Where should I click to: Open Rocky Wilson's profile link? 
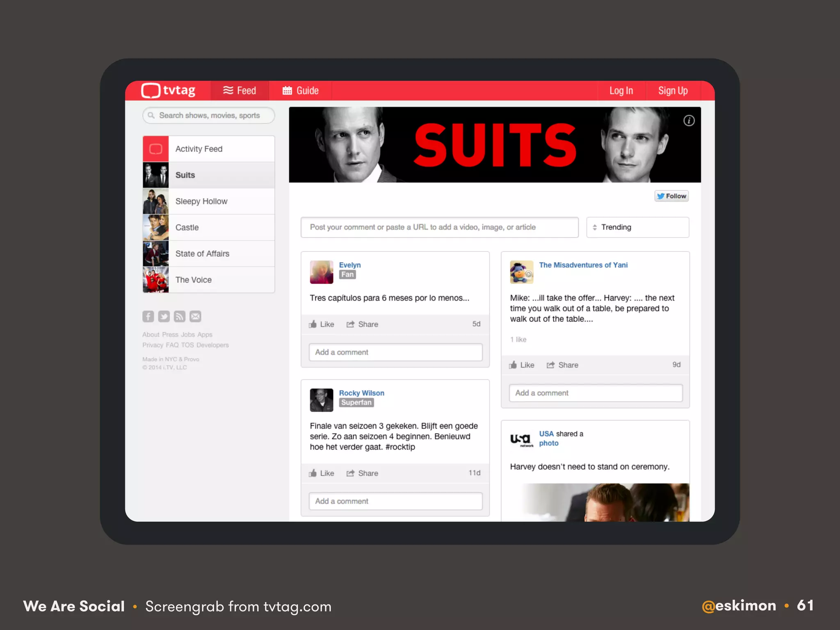pyautogui.click(x=362, y=393)
